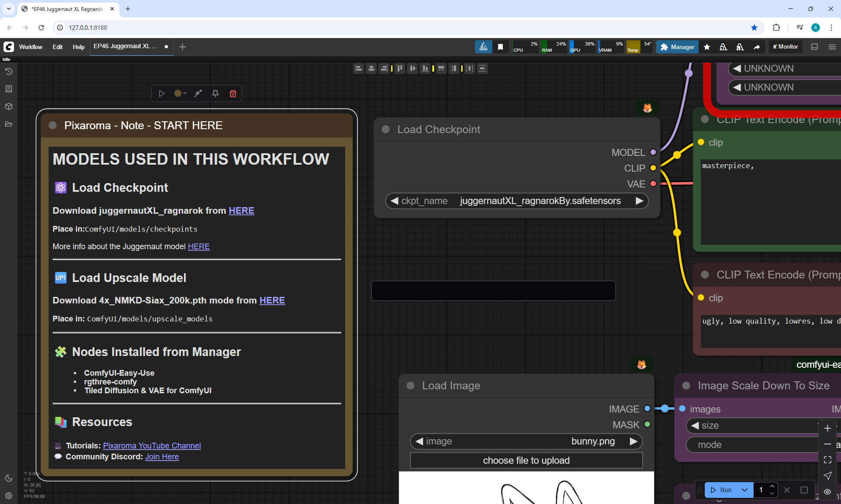841x504 pixels.
Task: Select next checkpoint with ckpt_name right arrow
Action: [x=639, y=201]
